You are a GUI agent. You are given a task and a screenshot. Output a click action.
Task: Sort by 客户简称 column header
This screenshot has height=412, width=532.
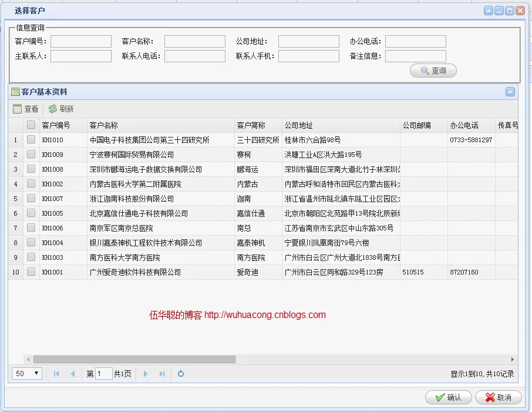coord(258,125)
